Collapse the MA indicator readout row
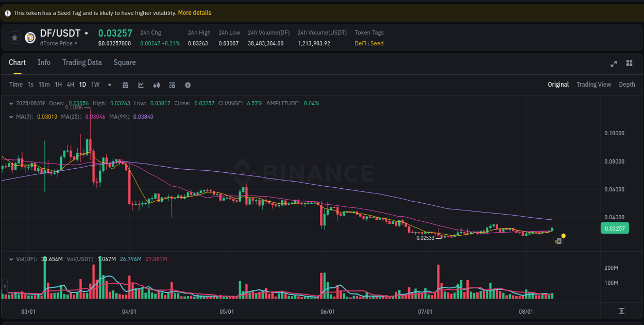 click(11, 117)
